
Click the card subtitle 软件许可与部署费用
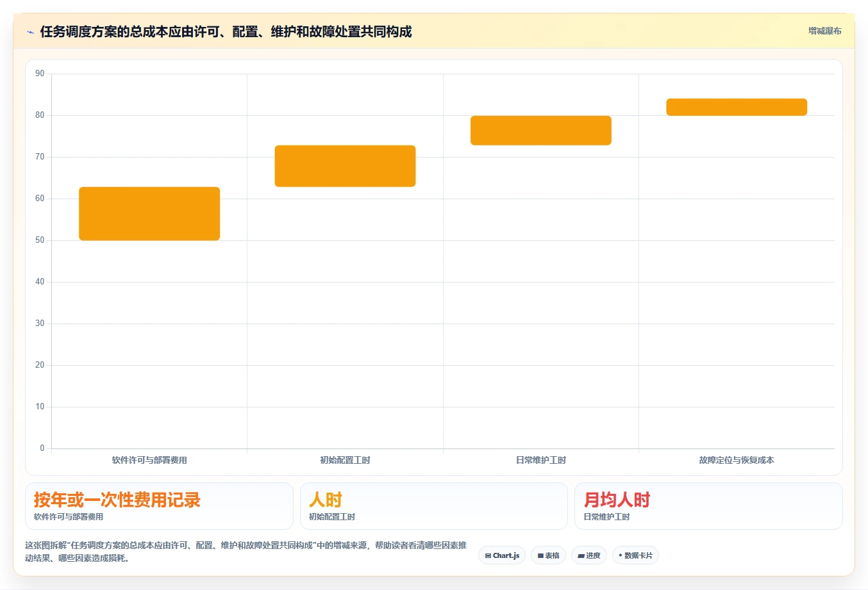click(x=69, y=517)
